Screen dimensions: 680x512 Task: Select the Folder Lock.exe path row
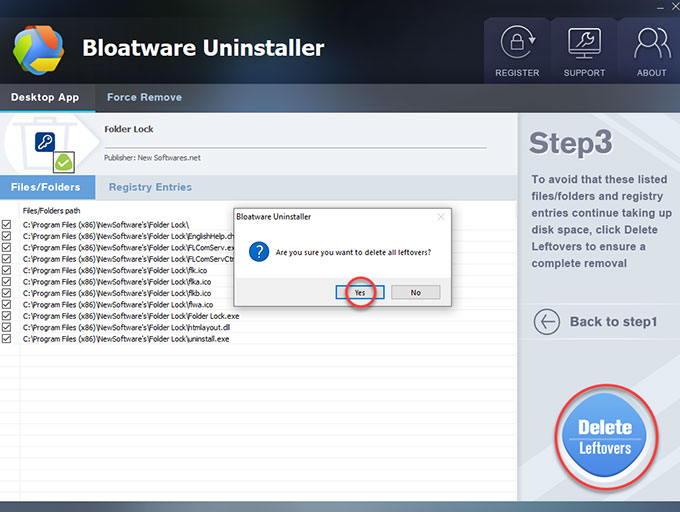click(131, 316)
